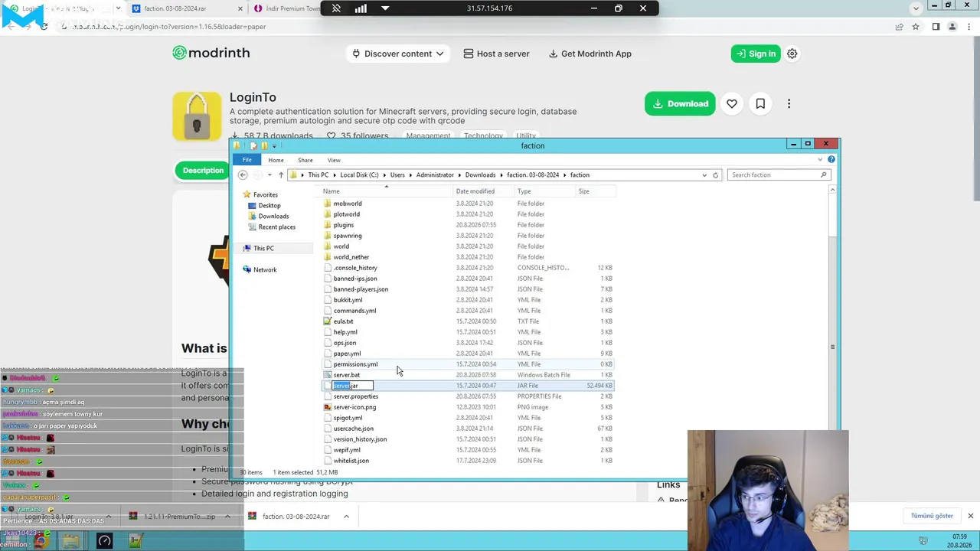Open Host a server link
980x551 pixels.
tap(496, 54)
